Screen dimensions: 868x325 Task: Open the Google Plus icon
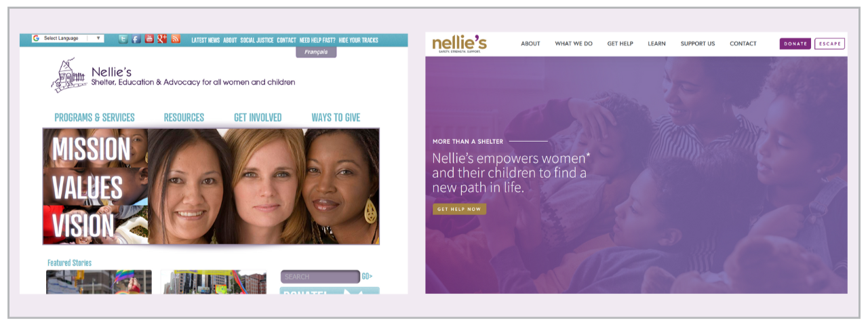(162, 39)
